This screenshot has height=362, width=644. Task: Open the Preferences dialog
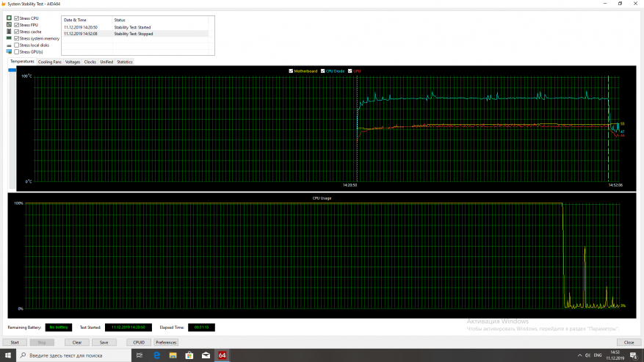(166, 342)
